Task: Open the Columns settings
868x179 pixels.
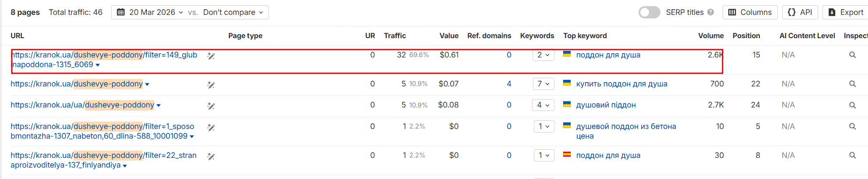Action: pos(750,12)
